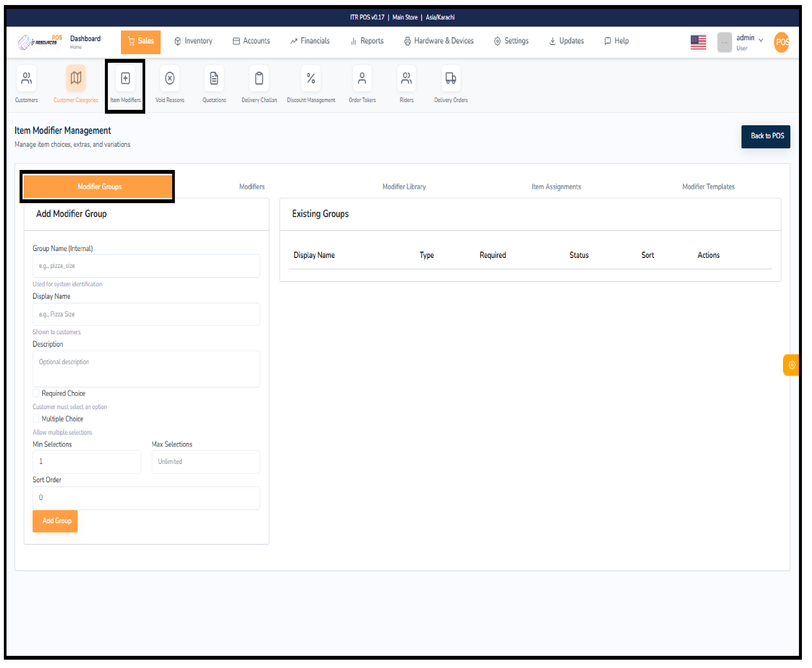Image resolution: width=812 pixels, height=668 pixels.
Task: Click the Delivery Orders truck icon
Action: [x=450, y=78]
